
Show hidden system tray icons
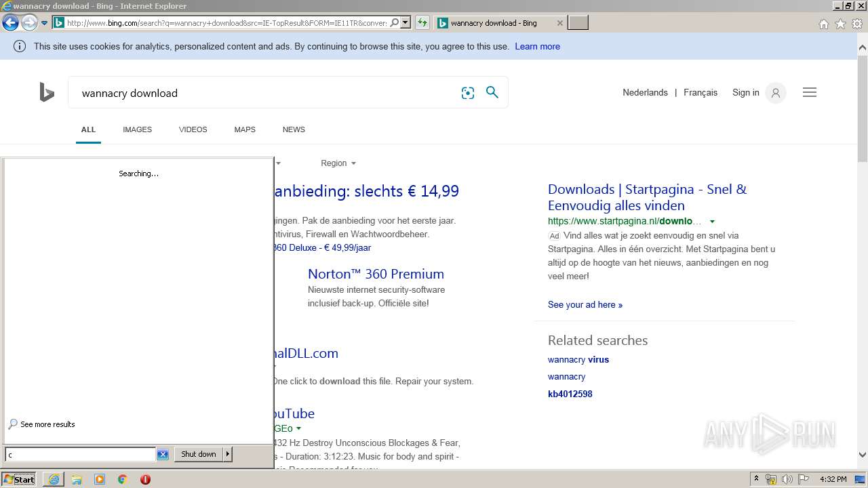pyautogui.click(x=756, y=479)
